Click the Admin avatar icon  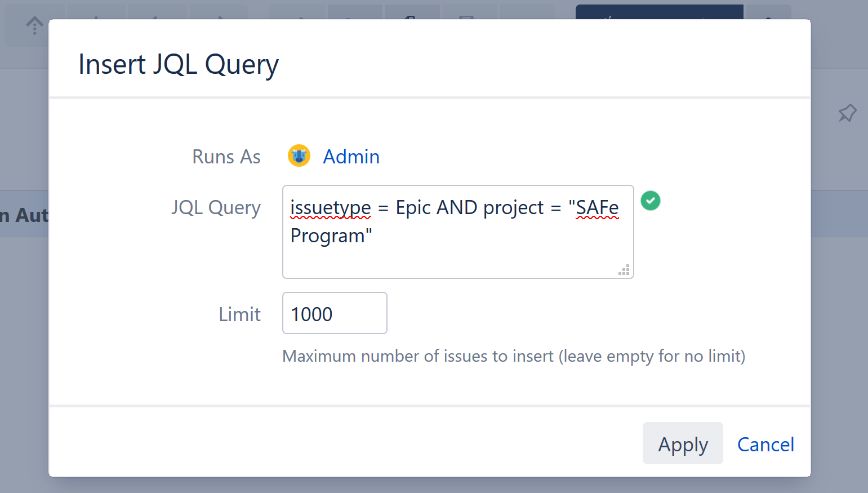[x=299, y=156]
